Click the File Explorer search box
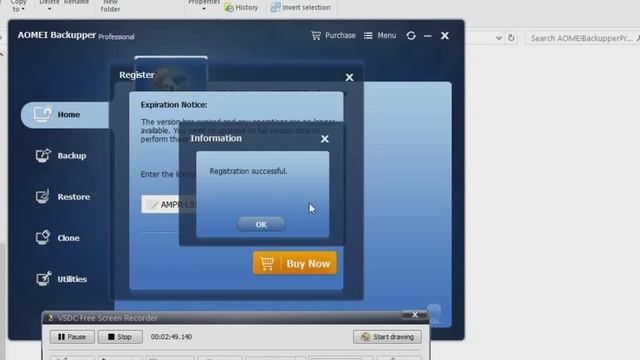 tap(582, 38)
